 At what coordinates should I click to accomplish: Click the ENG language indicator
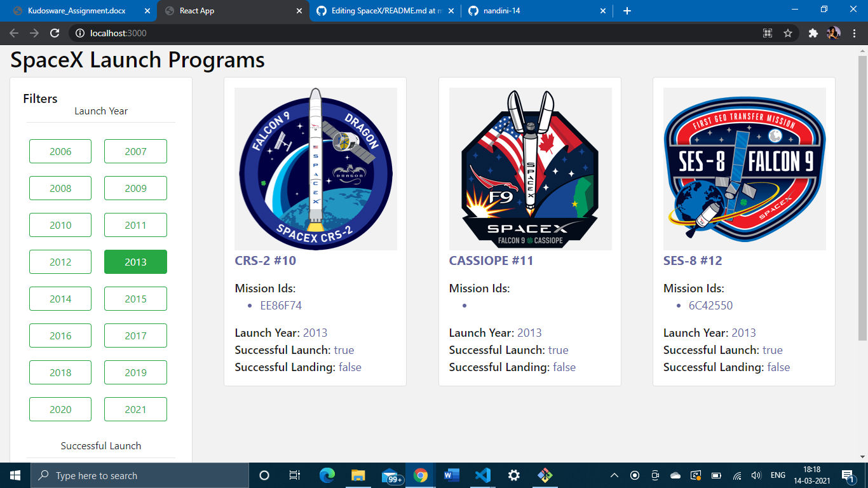pyautogui.click(x=778, y=475)
